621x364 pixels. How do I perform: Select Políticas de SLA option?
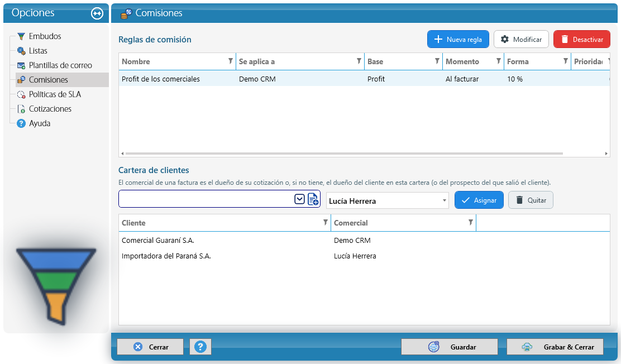55,94
